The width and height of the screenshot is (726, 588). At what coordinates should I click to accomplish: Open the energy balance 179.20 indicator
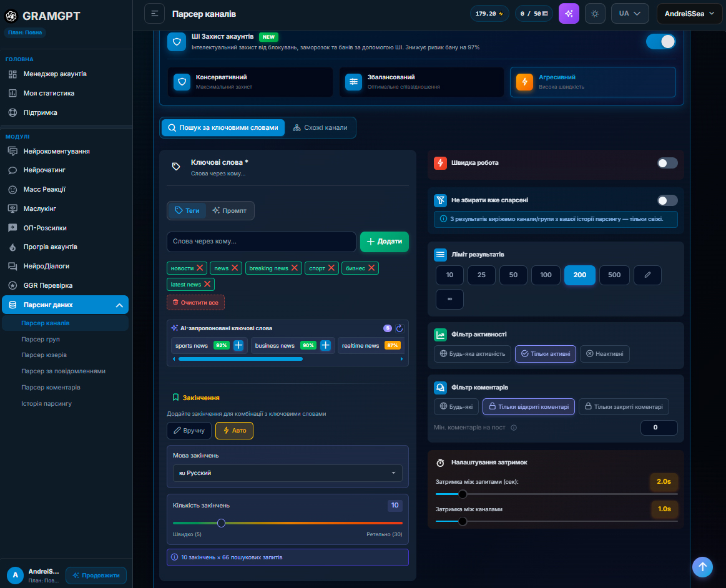[489, 14]
